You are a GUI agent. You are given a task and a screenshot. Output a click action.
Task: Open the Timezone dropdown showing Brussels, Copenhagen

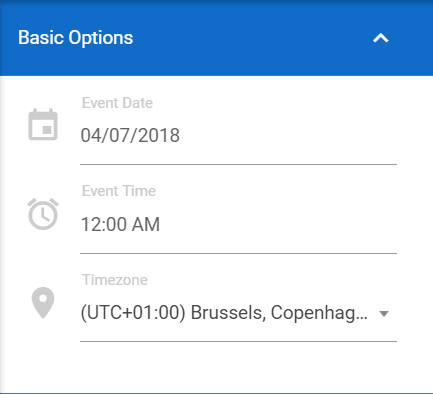coord(238,313)
